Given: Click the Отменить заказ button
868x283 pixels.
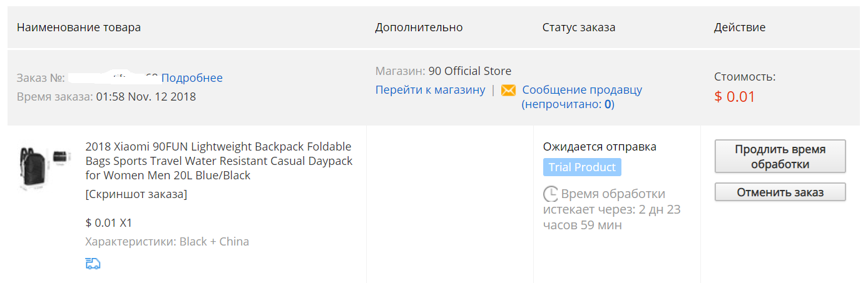Looking at the screenshot, I should [780, 192].
